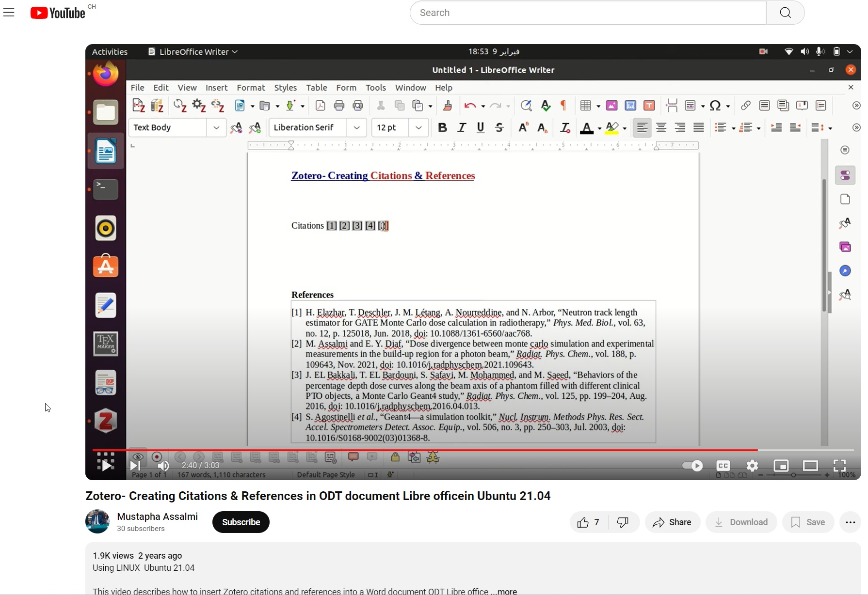Center align the paragraph
Image resolution: width=868 pixels, height=595 pixels.
(661, 128)
